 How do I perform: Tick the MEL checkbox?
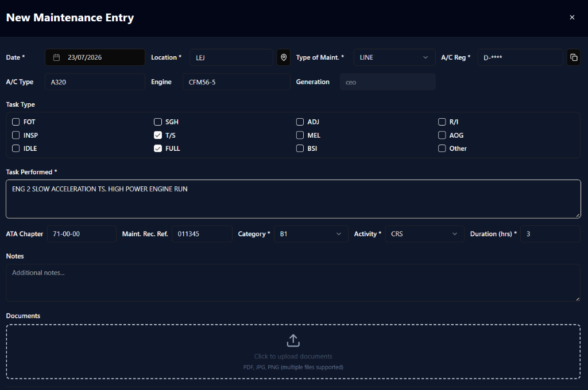(300, 135)
